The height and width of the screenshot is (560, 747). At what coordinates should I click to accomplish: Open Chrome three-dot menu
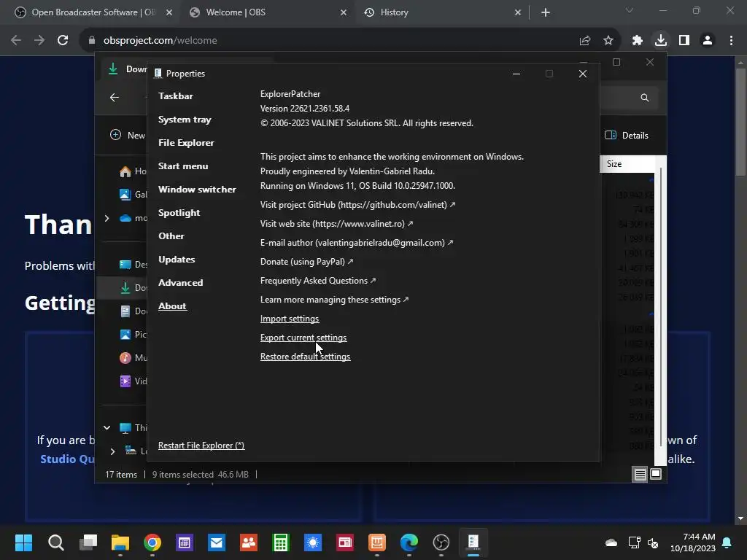coord(731,41)
